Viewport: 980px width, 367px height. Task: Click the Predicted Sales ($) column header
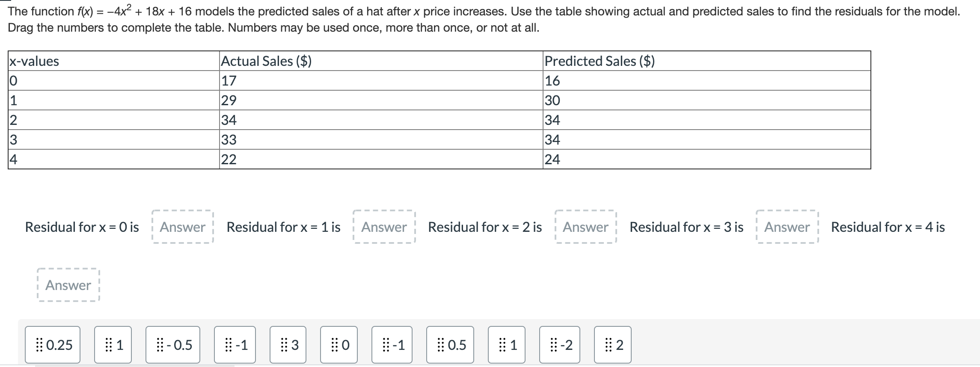[x=599, y=61]
